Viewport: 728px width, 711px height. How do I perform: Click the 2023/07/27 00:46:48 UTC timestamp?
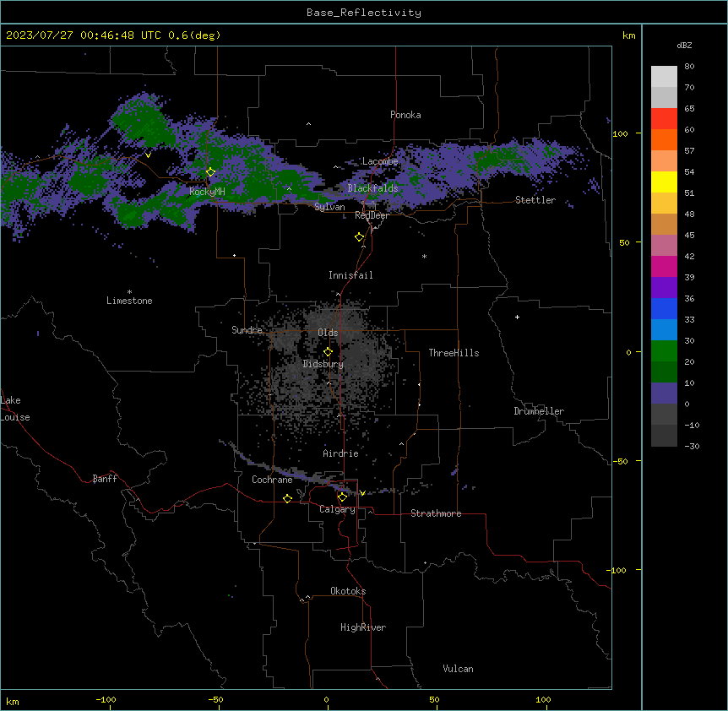pos(84,35)
